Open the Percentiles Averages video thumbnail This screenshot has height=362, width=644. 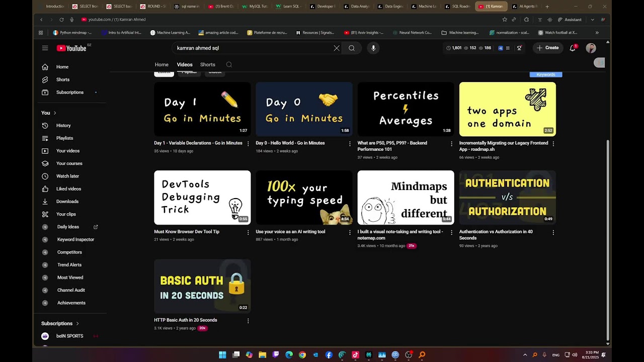coord(406,109)
